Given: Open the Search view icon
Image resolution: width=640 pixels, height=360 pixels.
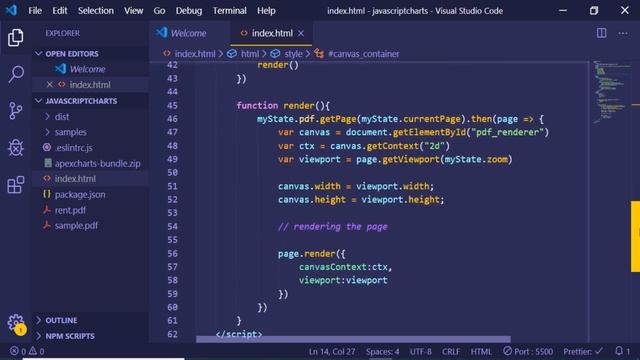Looking at the screenshot, I should [16, 74].
